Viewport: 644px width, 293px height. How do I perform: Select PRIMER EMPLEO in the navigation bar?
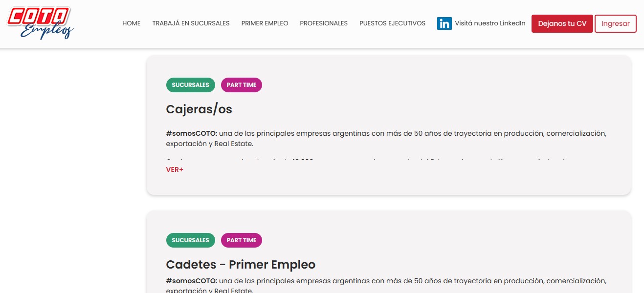pos(265,23)
